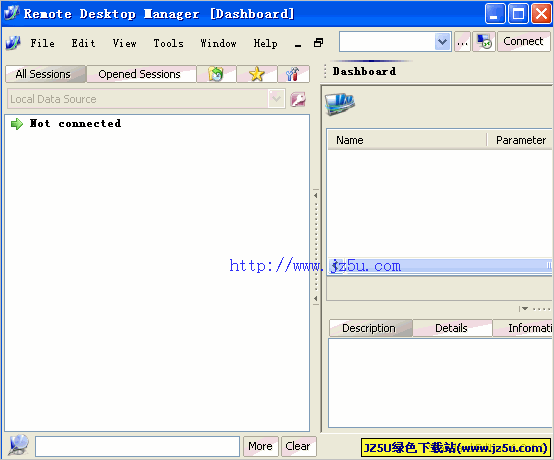Click the title bar application icon
Screen dimensions: 554x460
(12, 13)
